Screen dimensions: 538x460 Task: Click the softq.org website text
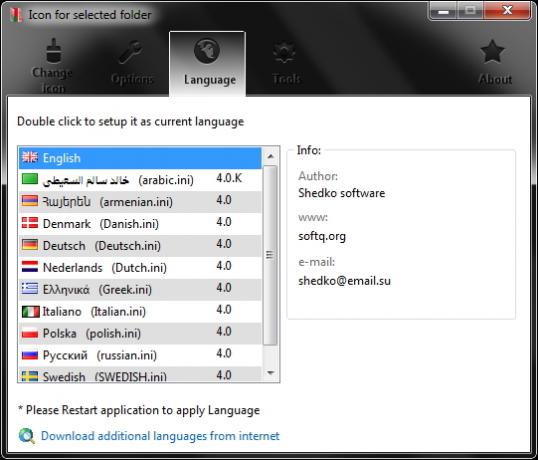pyautogui.click(x=322, y=236)
